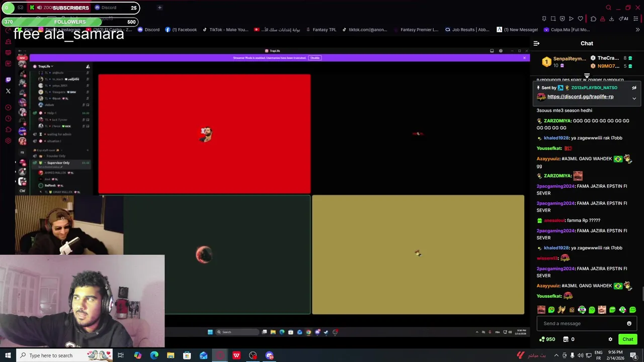
Task: Click the red screen share tile
Action: coord(204,134)
